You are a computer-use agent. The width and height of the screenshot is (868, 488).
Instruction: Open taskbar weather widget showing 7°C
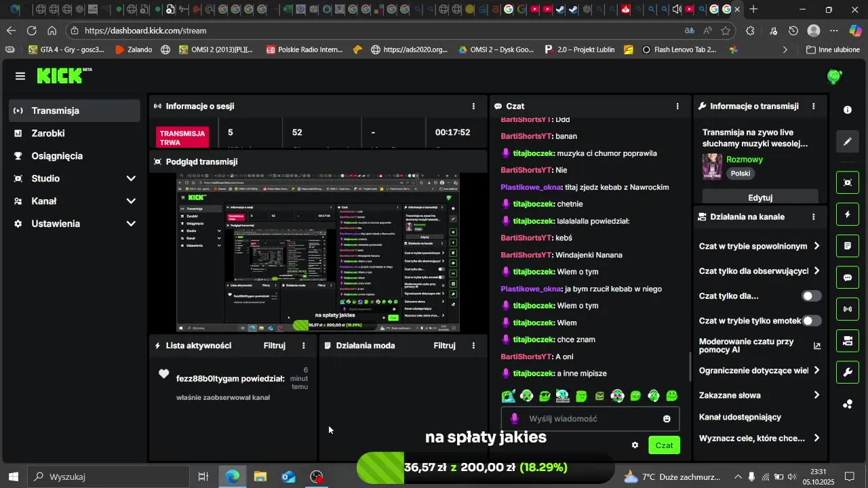pyautogui.click(x=671, y=476)
